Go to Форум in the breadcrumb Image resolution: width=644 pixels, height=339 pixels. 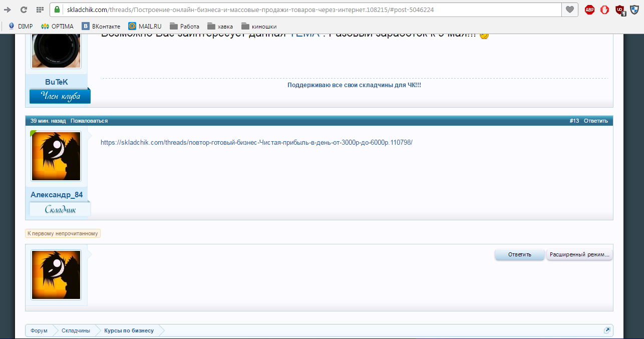(x=39, y=330)
